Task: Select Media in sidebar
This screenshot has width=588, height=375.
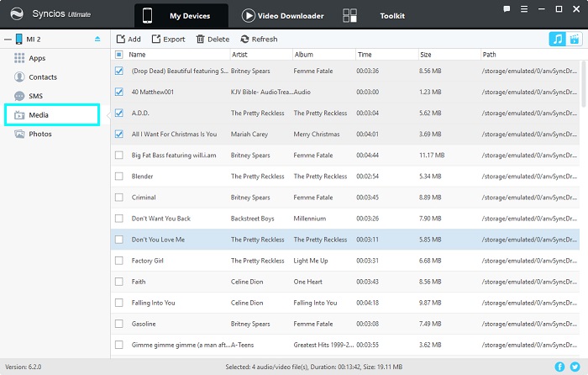Action: coord(52,115)
